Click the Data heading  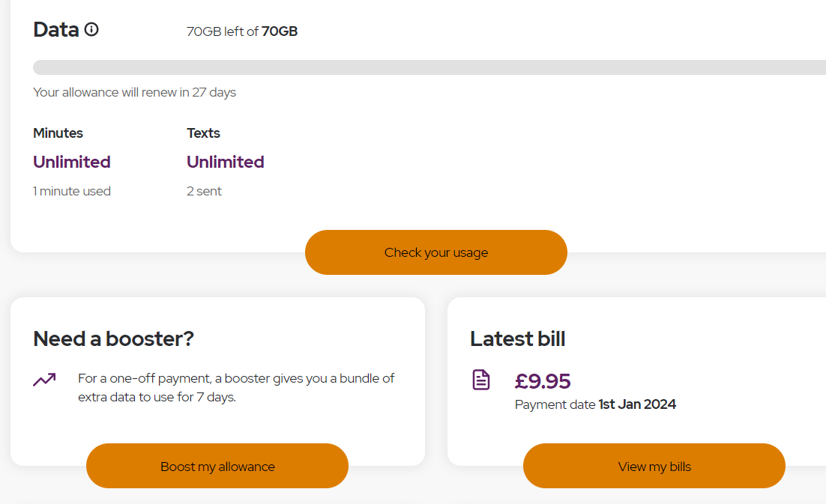click(x=56, y=30)
